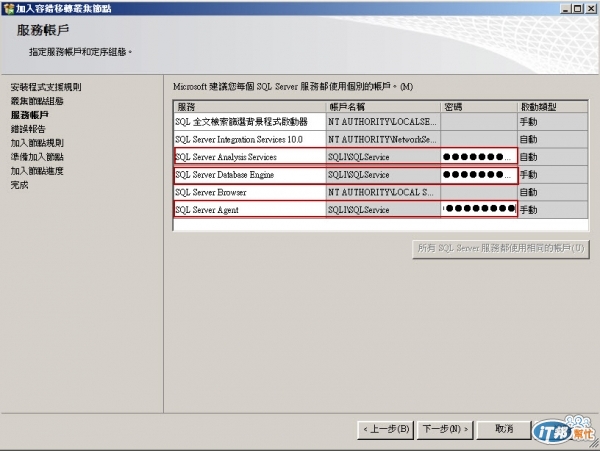The width and height of the screenshot is (600, 451).
Task: Click the setup wizard title bar icon
Action: (8, 8)
